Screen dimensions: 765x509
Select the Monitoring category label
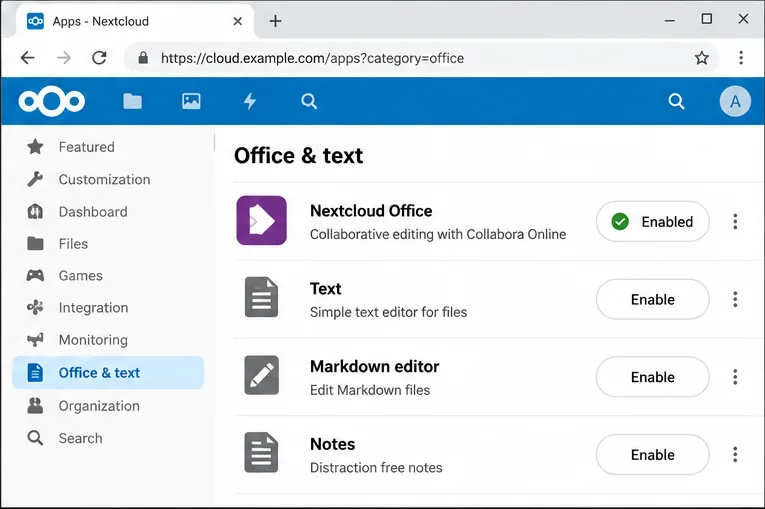click(x=93, y=340)
